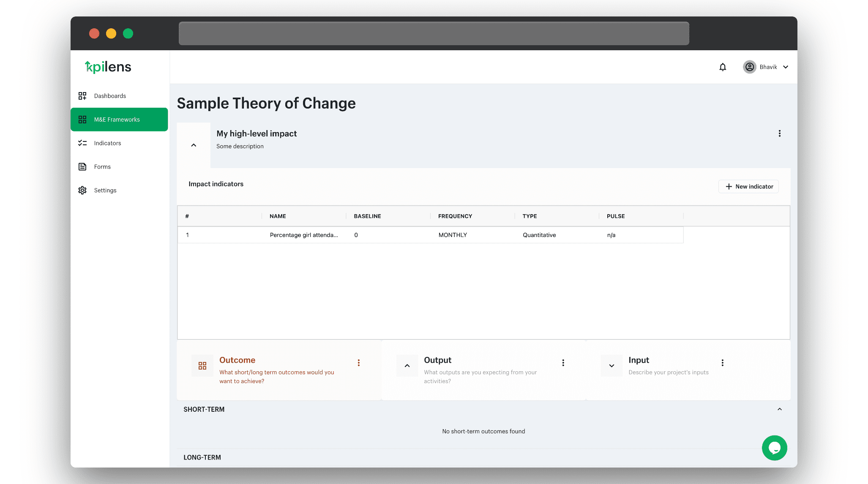The image size is (868, 484).
Task: Open the Bhavik user account menu
Action: tap(766, 67)
